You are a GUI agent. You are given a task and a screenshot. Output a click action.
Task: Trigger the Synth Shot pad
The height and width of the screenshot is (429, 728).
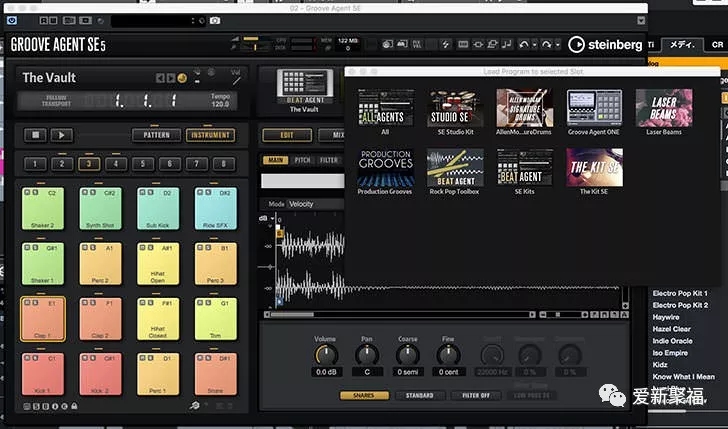click(x=100, y=208)
